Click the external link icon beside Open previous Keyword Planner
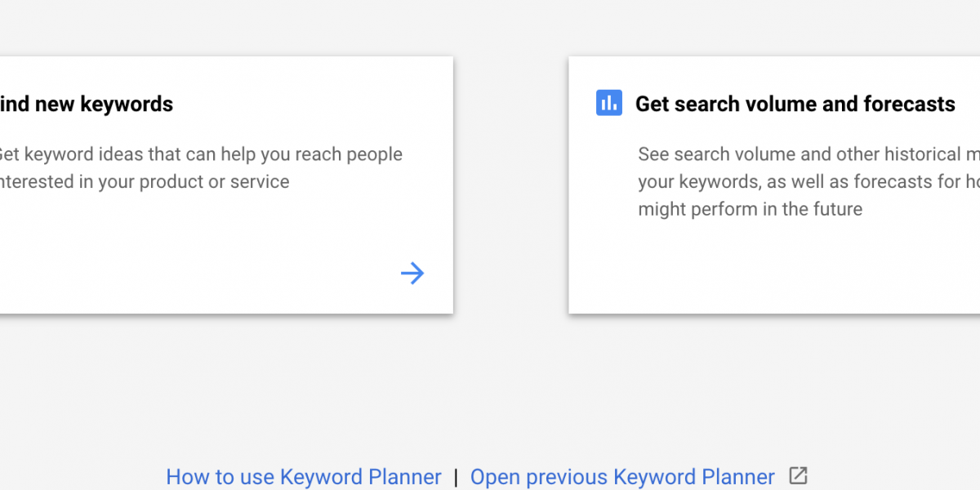This screenshot has height=490, width=980. click(798, 475)
